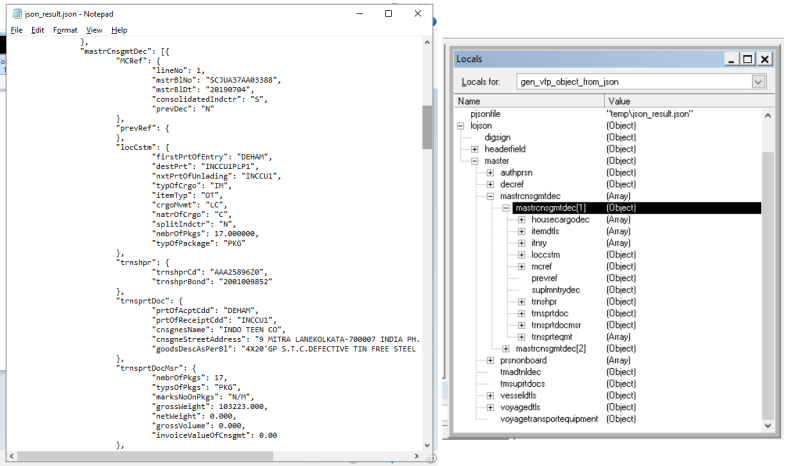Expand the voyagedtls node
Viewport: 800px width, 466px height.
pyautogui.click(x=490, y=407)
